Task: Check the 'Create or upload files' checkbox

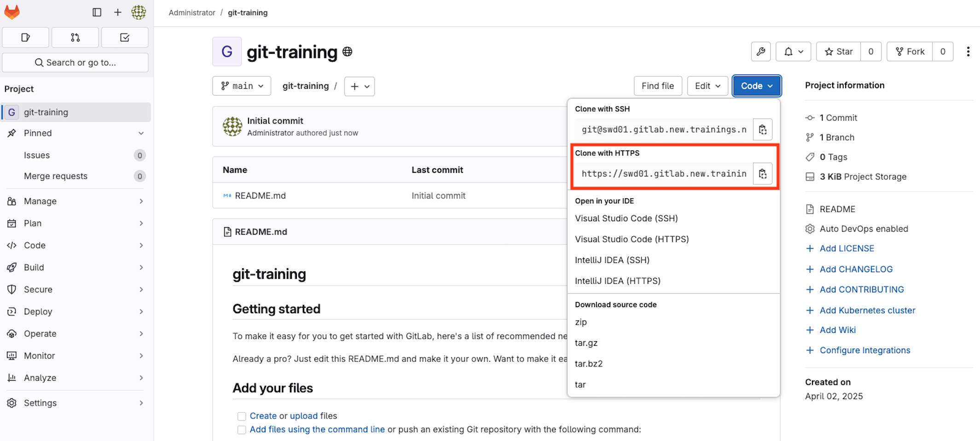Action: 242,416
